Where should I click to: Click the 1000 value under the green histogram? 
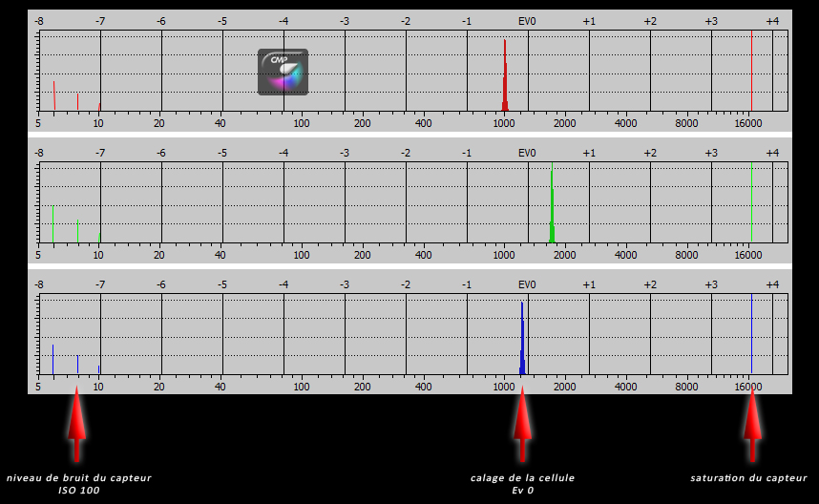tap(503, 255)
